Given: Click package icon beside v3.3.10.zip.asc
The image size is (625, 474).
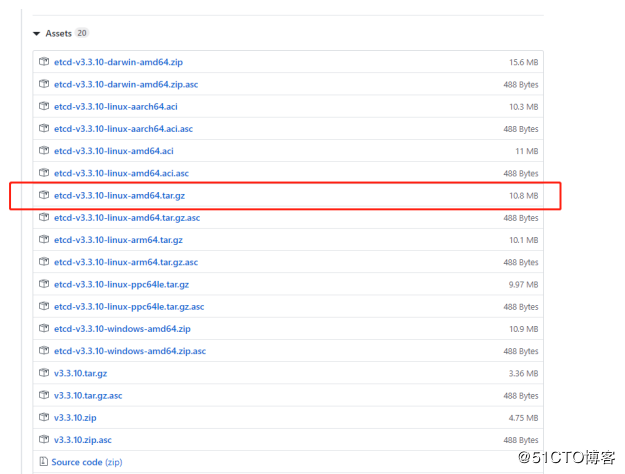Looking at the screenshot, I should (x=44, y=439).
